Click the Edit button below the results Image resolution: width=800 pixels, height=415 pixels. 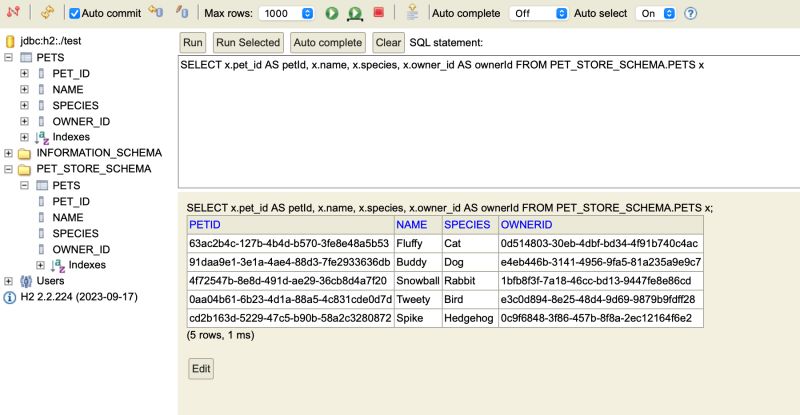coord(201,369)
